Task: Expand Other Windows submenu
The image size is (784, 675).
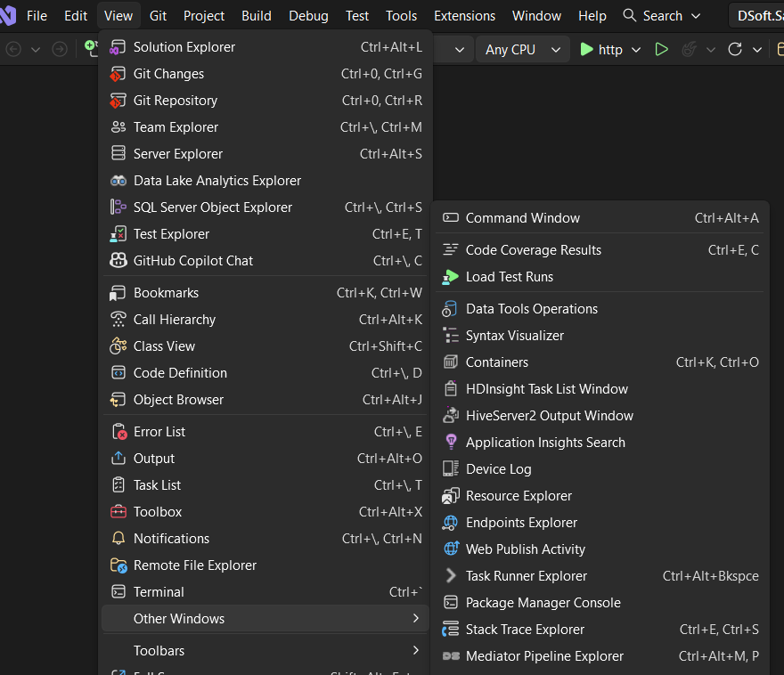Action: click(265, 619)
